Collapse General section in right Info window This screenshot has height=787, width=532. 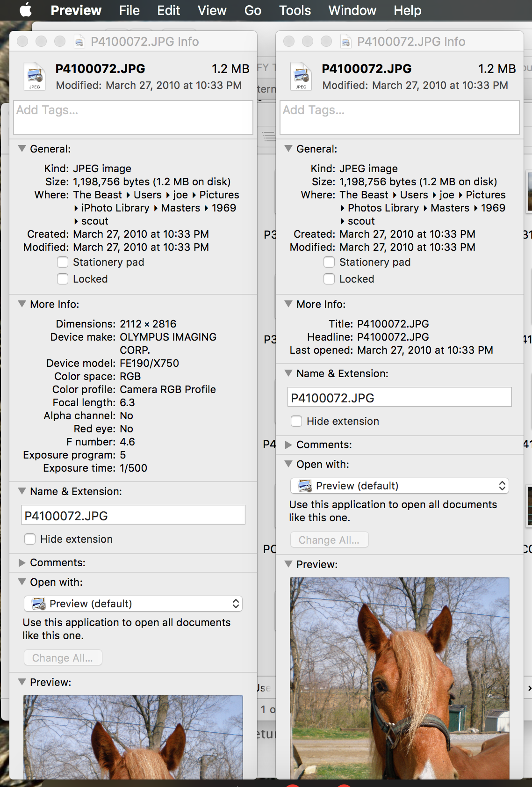tap(288, 149)
